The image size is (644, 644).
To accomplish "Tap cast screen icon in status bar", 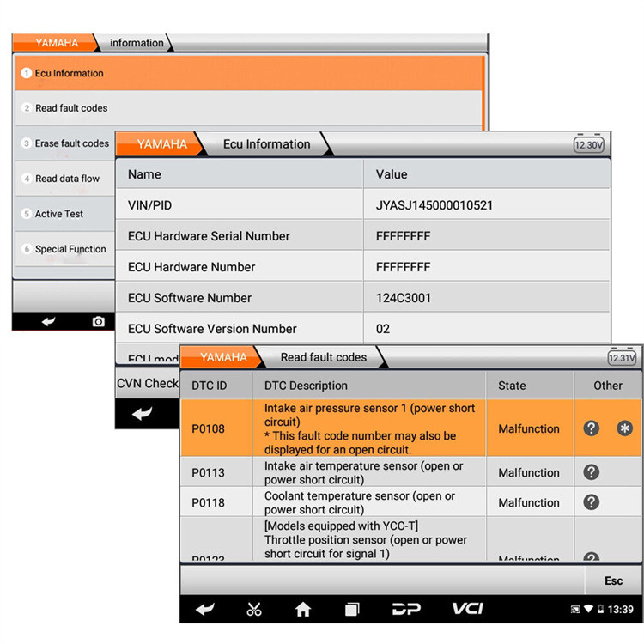I will (575, 610).
